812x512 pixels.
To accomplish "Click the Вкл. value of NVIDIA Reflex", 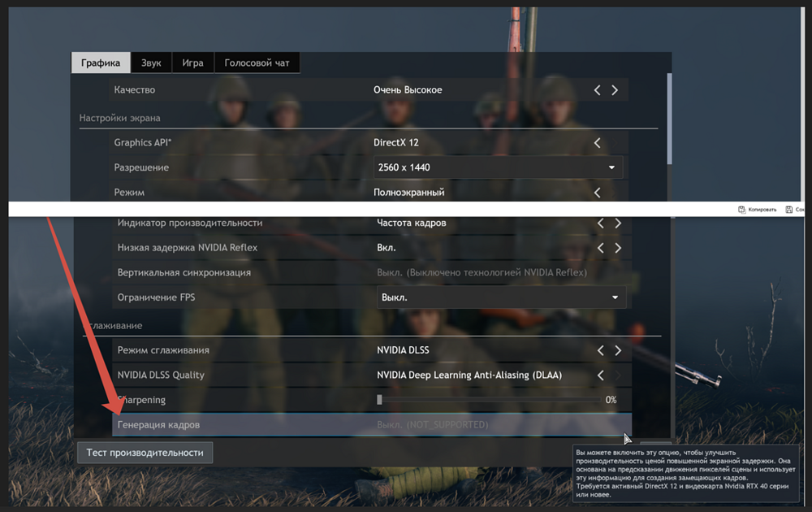I will 387,248.
